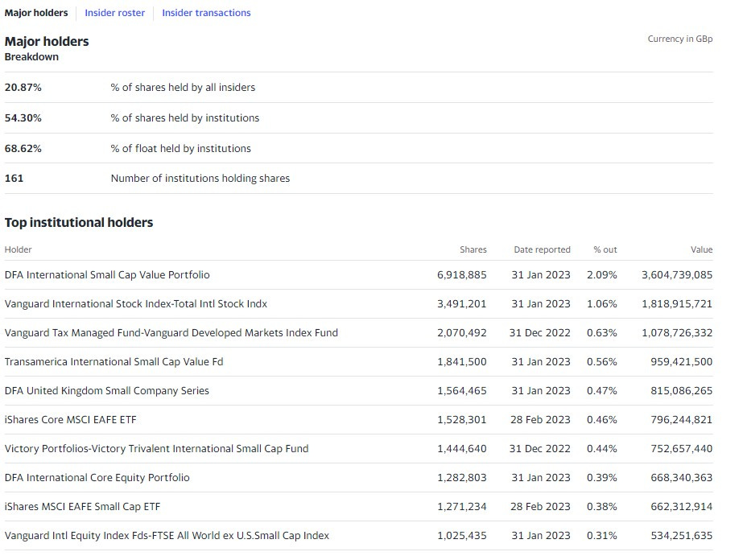
Task: Click the 1,282,803 shares value
Action: coord(461,478)
